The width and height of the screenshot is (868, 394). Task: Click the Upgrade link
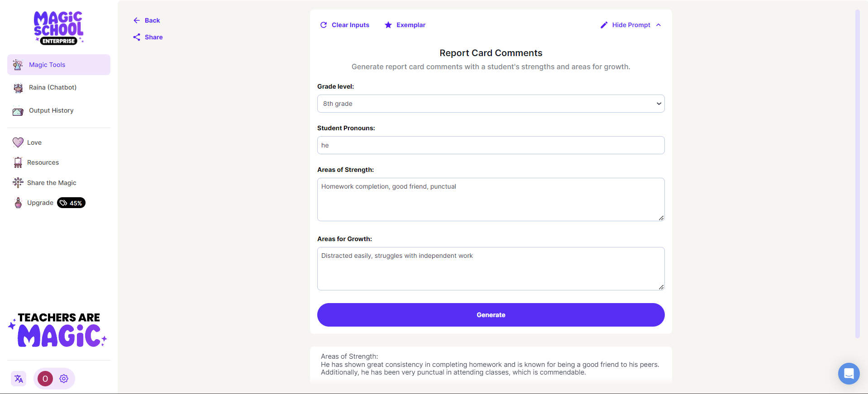tap(39, 203)
